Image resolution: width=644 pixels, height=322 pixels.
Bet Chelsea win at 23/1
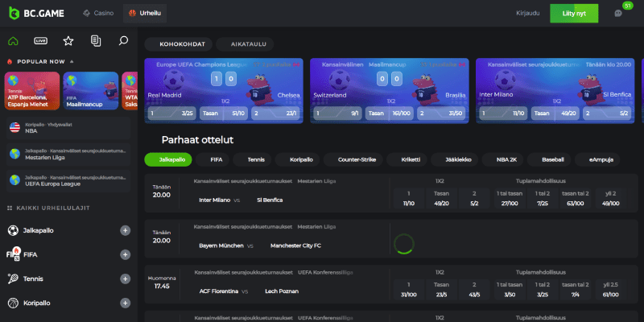pyautogui.click(x=275, y=114)
